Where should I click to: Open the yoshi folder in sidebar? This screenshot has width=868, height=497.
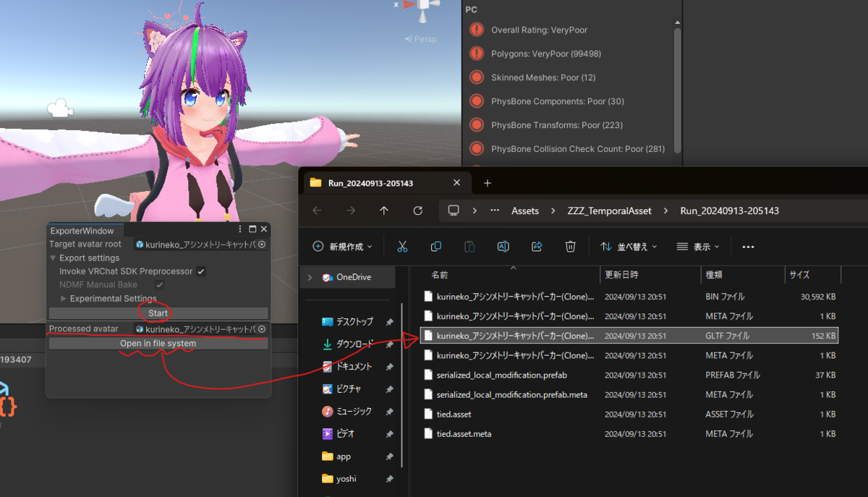(339, 478)
